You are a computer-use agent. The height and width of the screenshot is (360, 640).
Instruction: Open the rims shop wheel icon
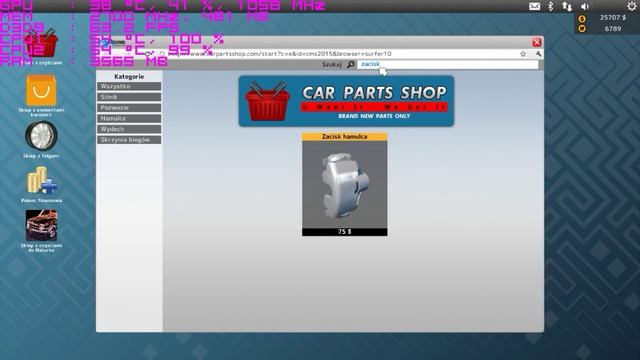pyautogui.click(x=41, y=136)
